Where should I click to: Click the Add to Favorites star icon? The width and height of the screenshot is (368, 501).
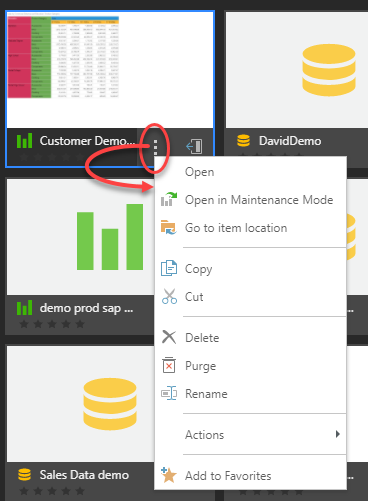tap(169, 475)
